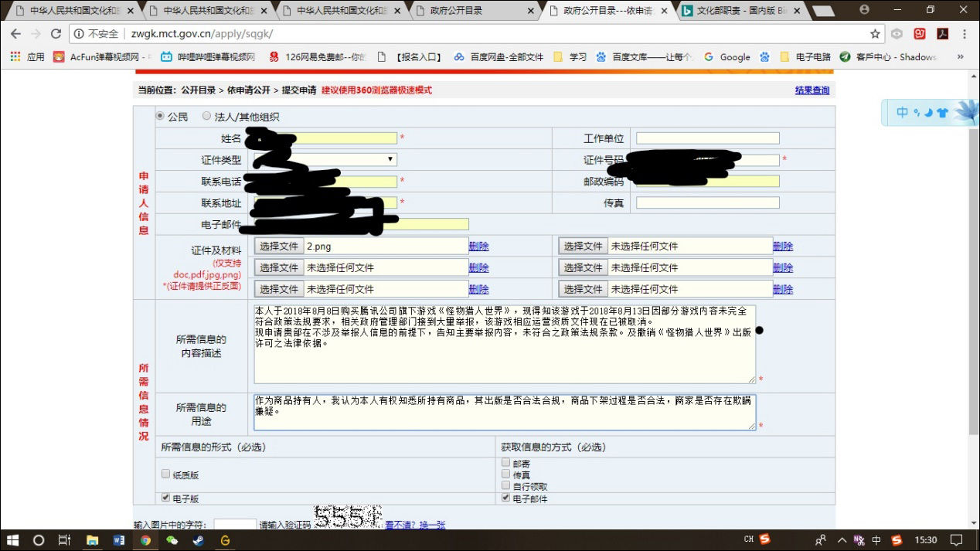Click the 依申请公开 breadcrumb link
This screenshot has width=980, height=551.
(x=249, y=90)
